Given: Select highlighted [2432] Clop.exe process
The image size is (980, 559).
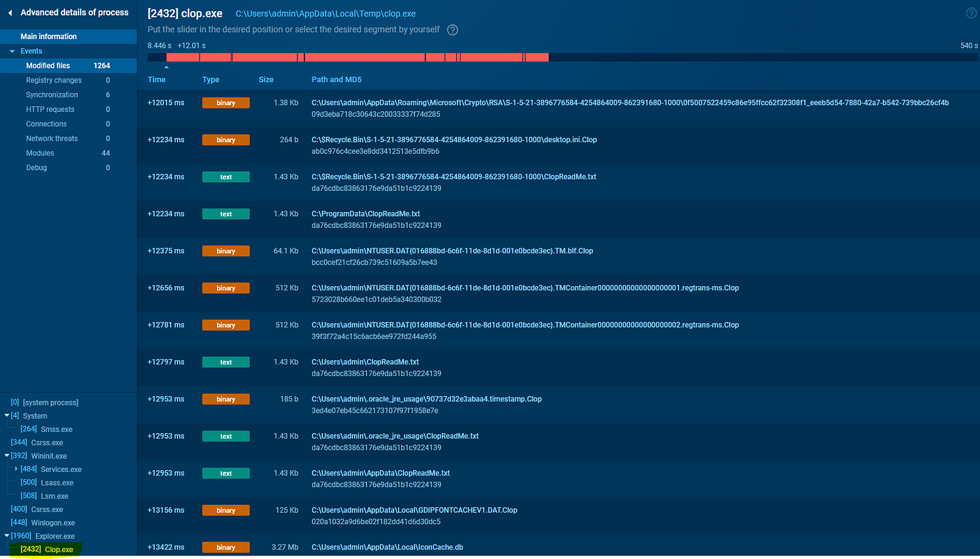Looking at the screenshot, I should [x=47, y=550].
